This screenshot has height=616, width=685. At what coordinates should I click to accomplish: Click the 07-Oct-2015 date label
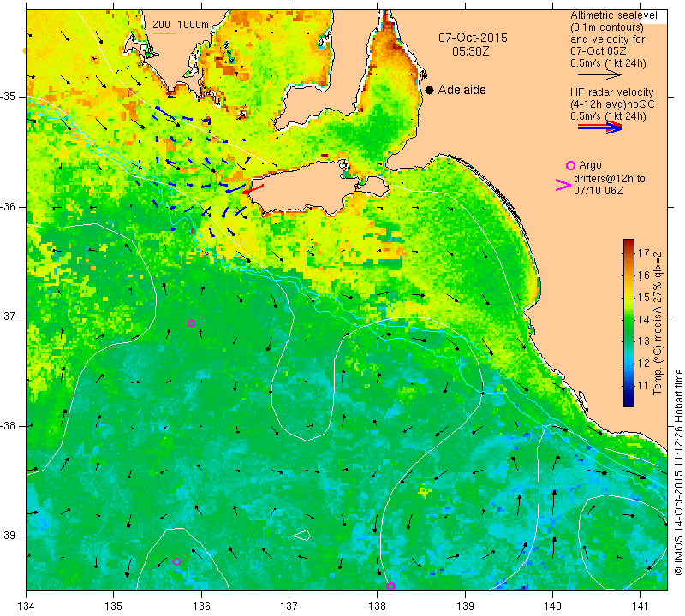click(474, 38)
